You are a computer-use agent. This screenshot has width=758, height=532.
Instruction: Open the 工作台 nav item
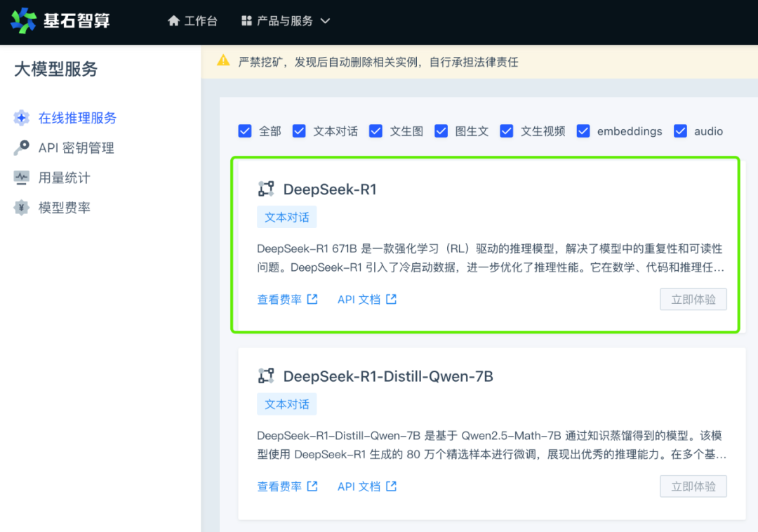(x=193, y=21)
